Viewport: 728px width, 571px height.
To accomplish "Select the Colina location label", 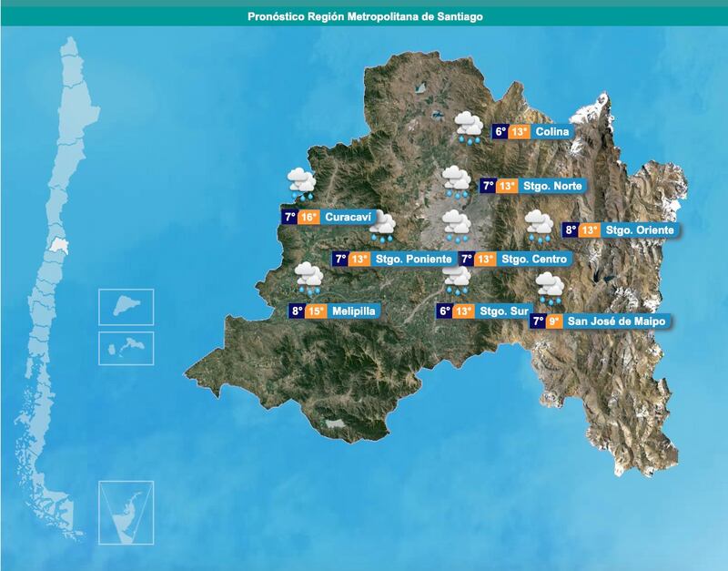I will 551,132.
